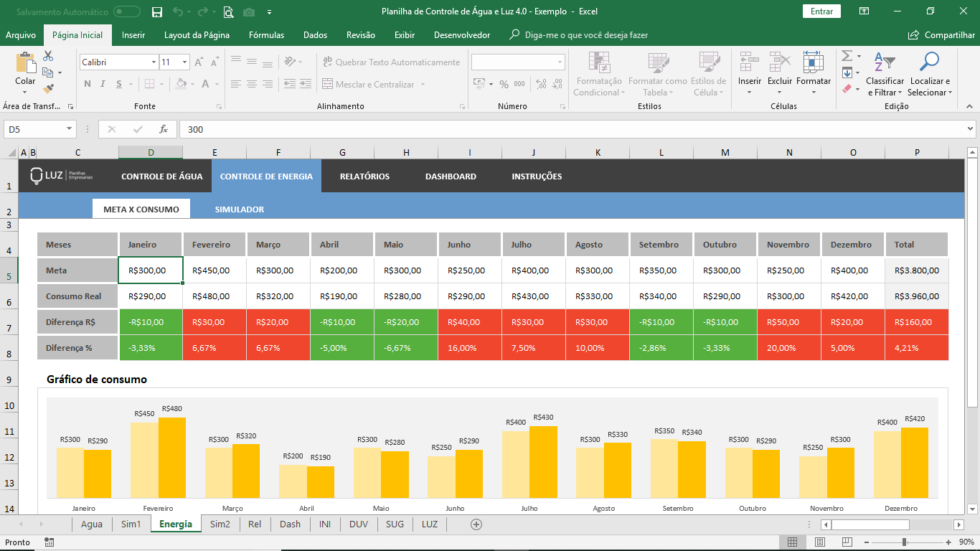Open the font size 11 dropdown

point(184,62)
